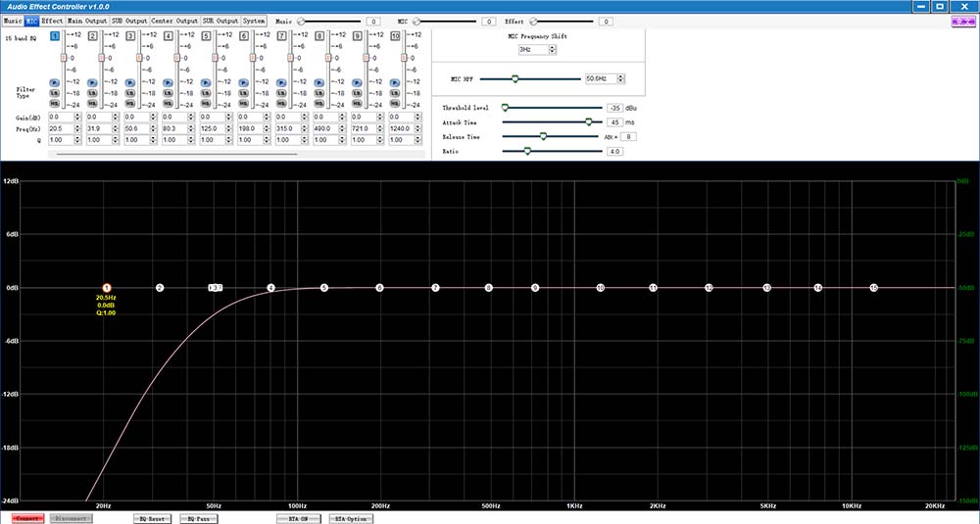Select band 4 Peak filter type
The height and width of the screenshot is (524, 980).
click(x=169, y=82)
